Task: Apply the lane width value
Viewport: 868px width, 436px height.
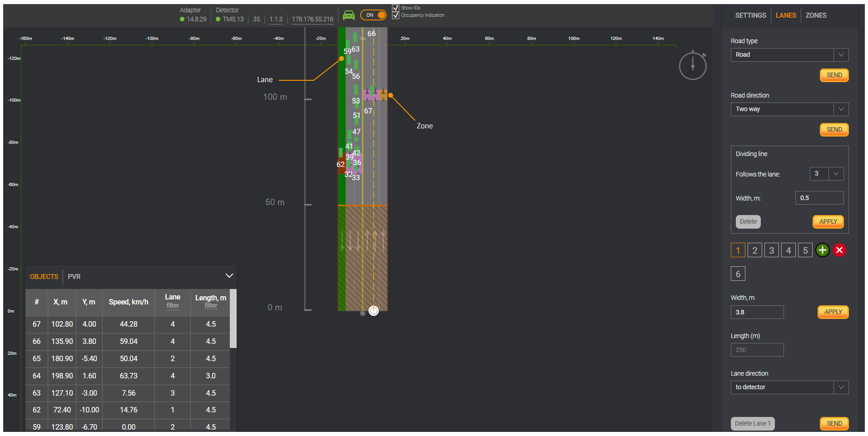Action: click(x=833, y=312)
